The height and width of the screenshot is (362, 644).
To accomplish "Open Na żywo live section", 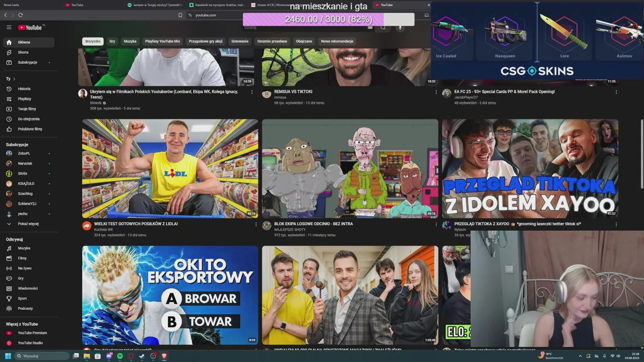I will click(x=29, y=268).
